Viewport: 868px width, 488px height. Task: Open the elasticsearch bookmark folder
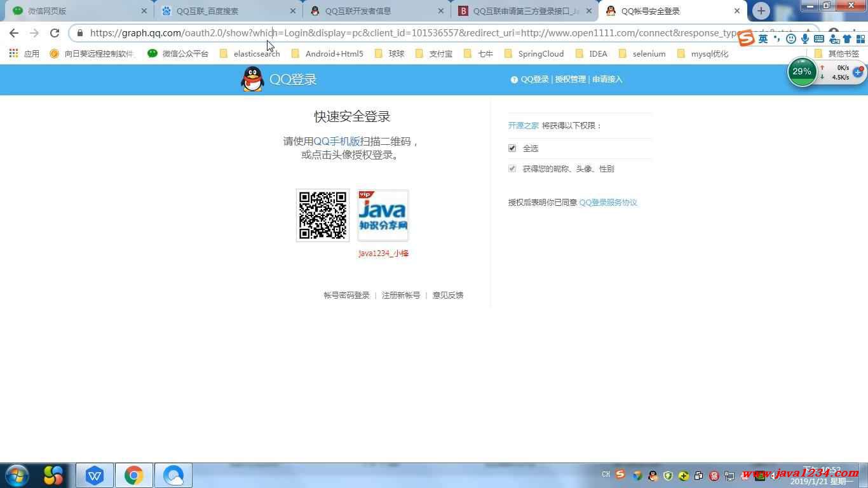[250, 54]
